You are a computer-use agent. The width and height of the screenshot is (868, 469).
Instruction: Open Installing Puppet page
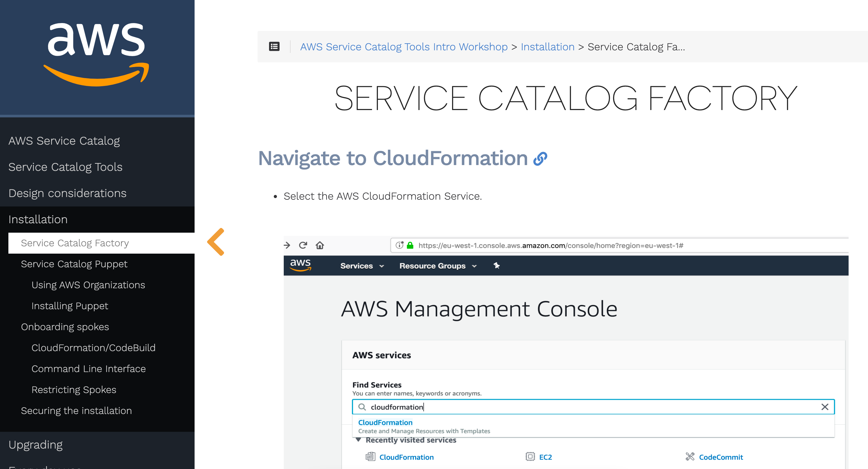tap(70, 306)
